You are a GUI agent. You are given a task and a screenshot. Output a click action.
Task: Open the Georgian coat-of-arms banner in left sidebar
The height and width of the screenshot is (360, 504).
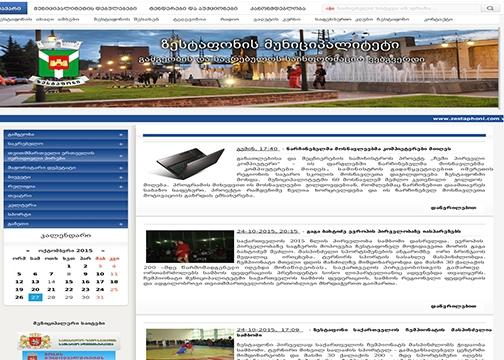pyautogui.click(x=69, y=342)
